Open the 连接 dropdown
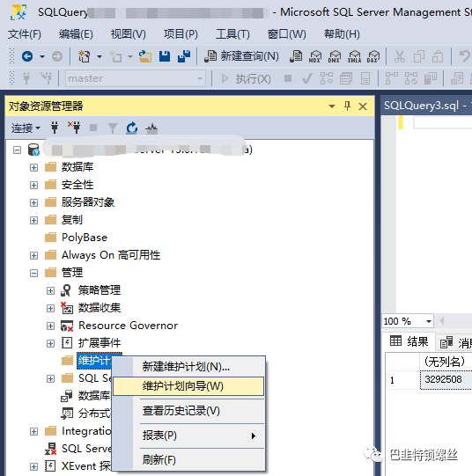 [x=26, y=128]
